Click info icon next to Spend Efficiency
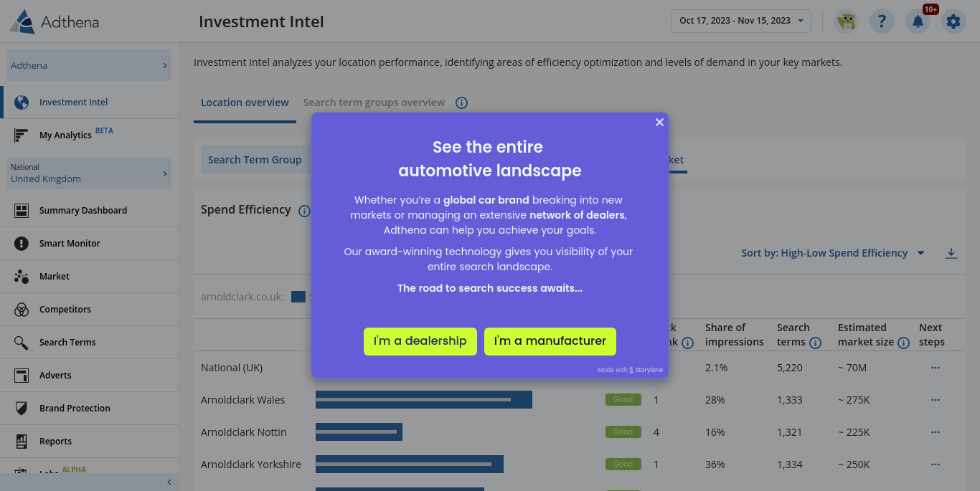Screen dimensions: 980x491 [304, 211]
